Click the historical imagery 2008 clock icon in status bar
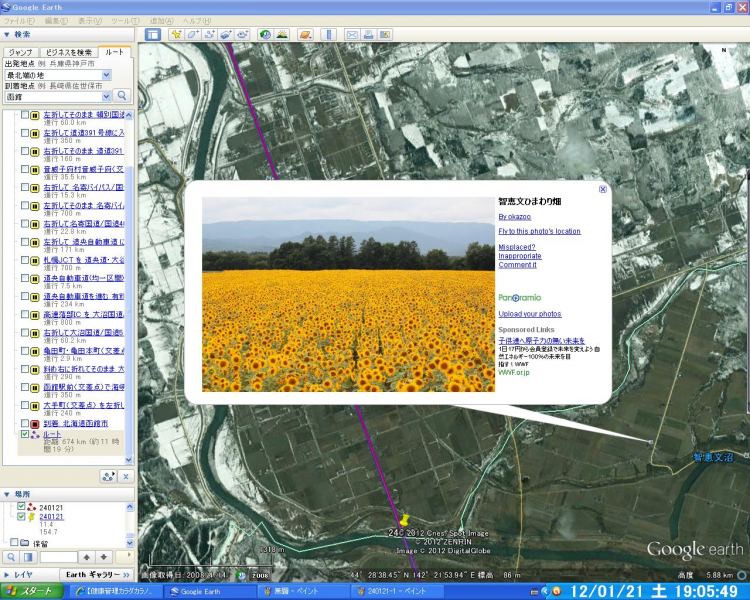This screenshot has width=750, height=600. pyautogui.click(x=241, y=575)
